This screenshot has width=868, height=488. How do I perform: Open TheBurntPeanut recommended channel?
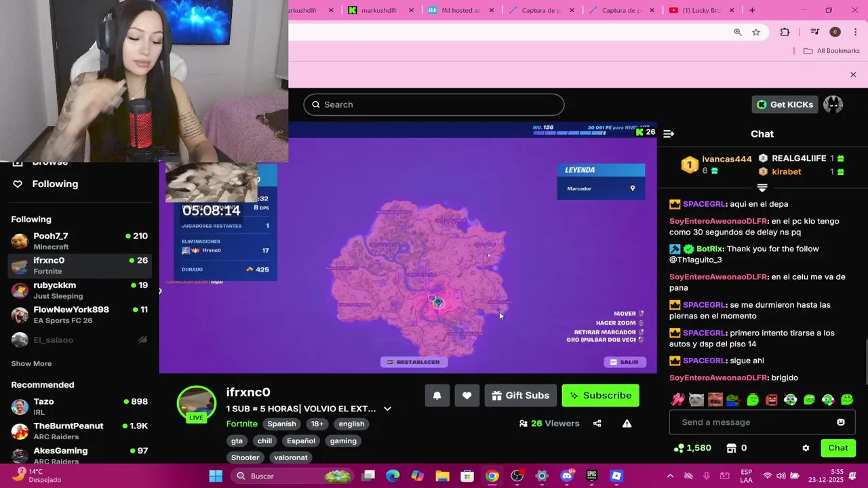point(79,431)
